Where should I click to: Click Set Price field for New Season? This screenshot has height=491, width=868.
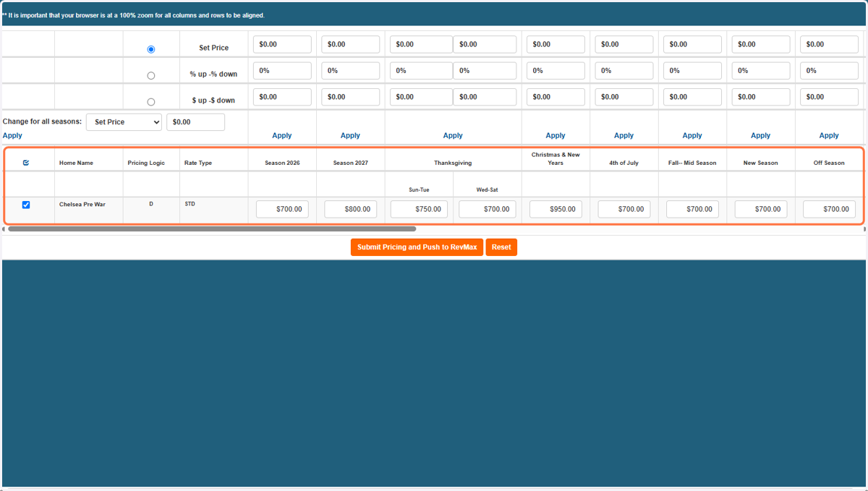(761, 44)
